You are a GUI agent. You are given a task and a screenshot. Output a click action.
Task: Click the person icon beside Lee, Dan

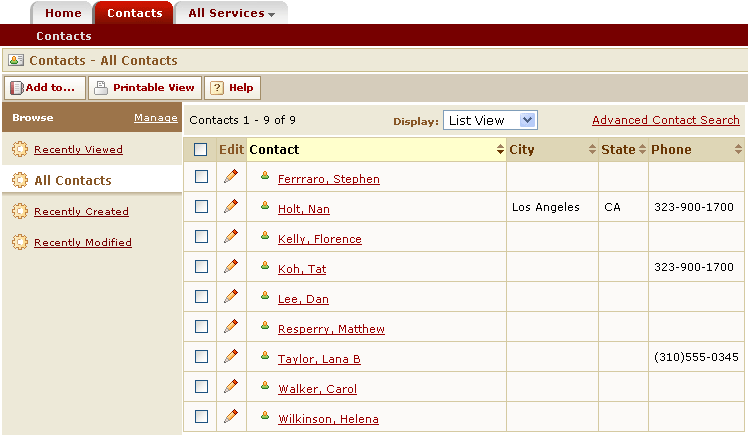click(265, 296)
